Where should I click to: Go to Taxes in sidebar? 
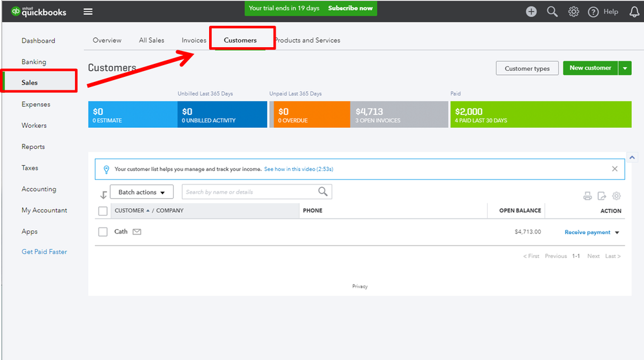[30, 168]
